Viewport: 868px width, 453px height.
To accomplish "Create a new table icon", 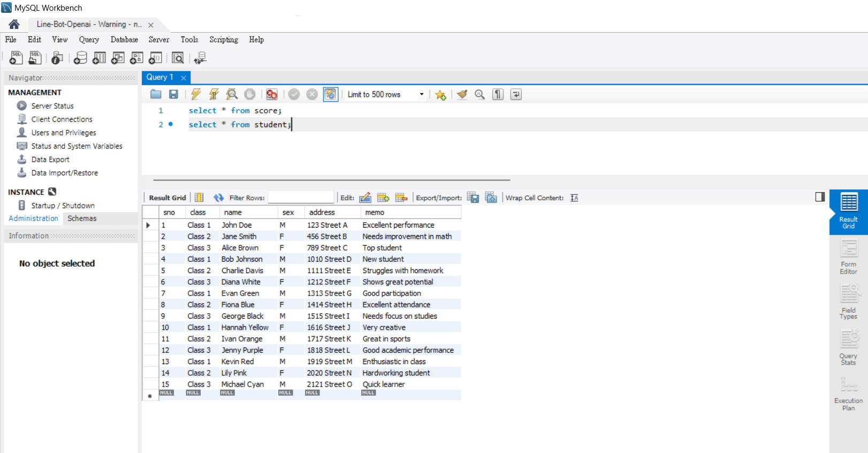I will pyautogui.click(x=99, y=58).
